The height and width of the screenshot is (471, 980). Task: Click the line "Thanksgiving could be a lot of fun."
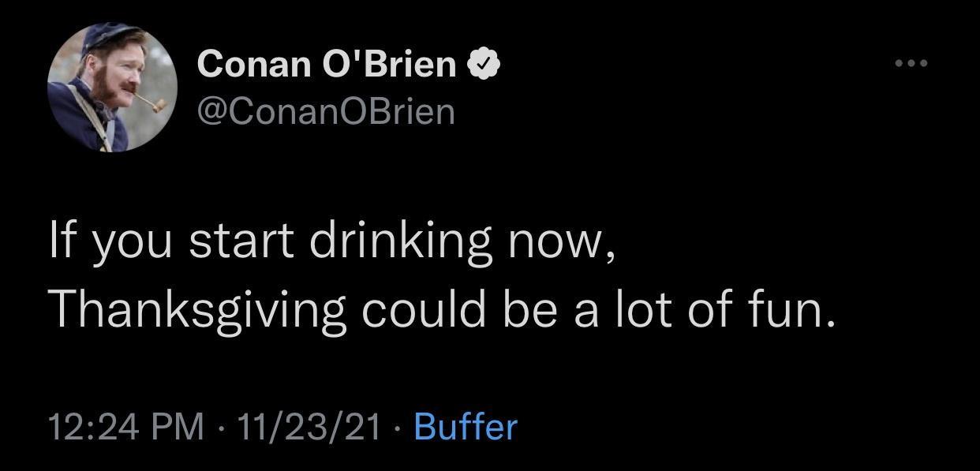tap(443, 310)
